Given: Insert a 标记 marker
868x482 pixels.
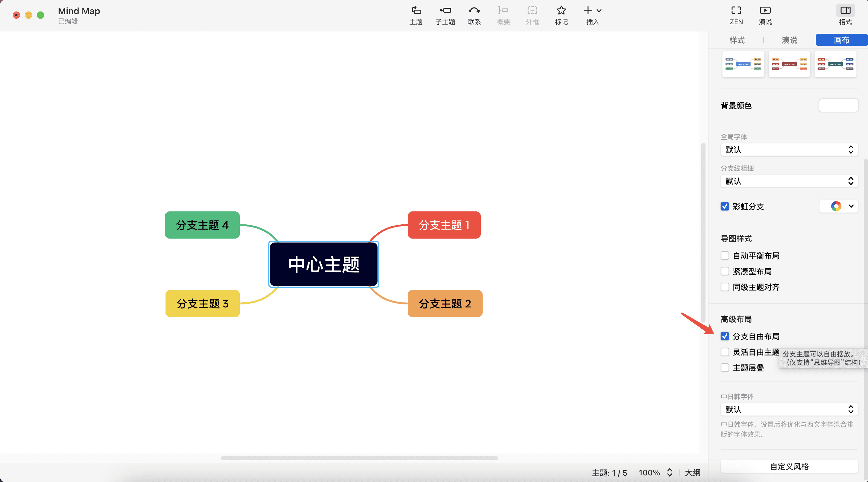Looking at the screenshot, I should tap(561, 15).
